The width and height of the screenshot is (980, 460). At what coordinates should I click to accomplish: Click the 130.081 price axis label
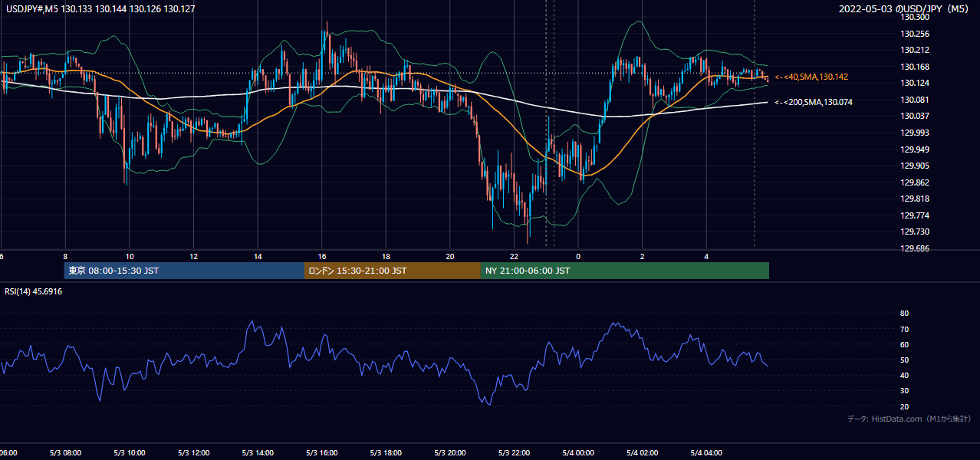pyautogui.click(x=915, y=100)
